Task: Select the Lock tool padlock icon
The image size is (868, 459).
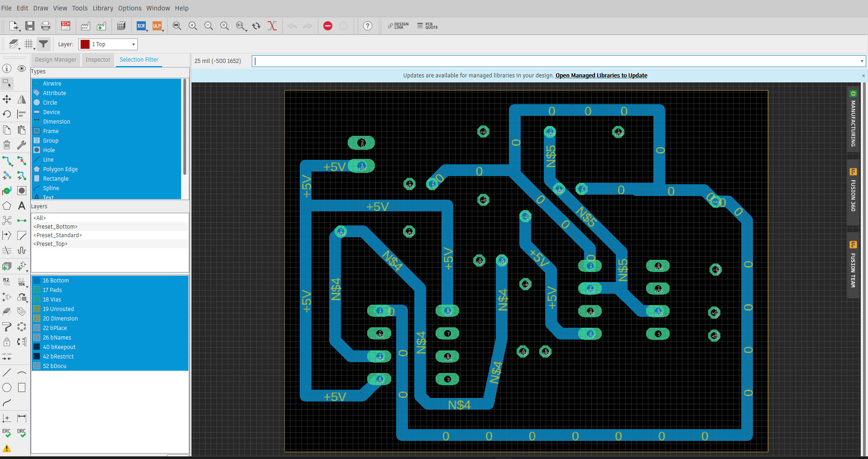Action: [7, 342]
